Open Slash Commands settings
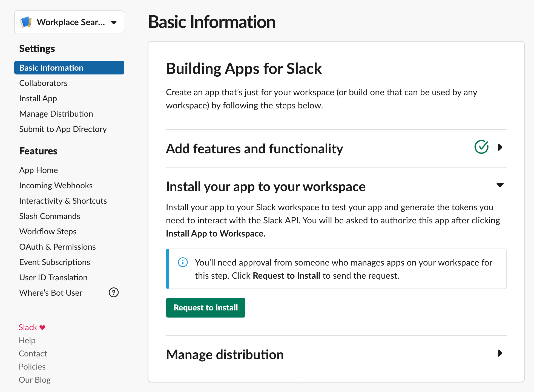The image size is (534, 392). click(50, 216)
